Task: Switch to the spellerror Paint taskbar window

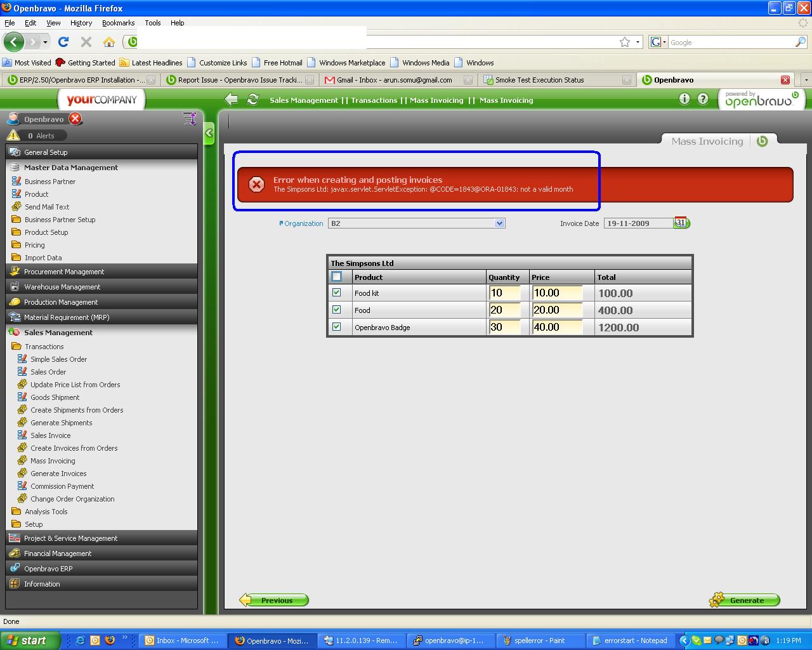Action: pos(540,640)
